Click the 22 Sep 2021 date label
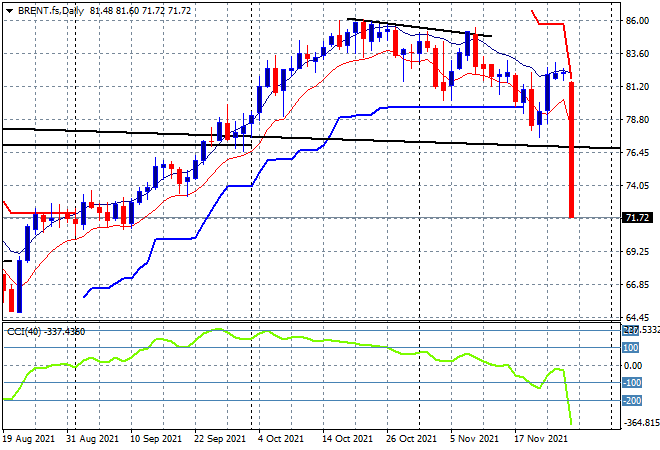 (220, 439)
